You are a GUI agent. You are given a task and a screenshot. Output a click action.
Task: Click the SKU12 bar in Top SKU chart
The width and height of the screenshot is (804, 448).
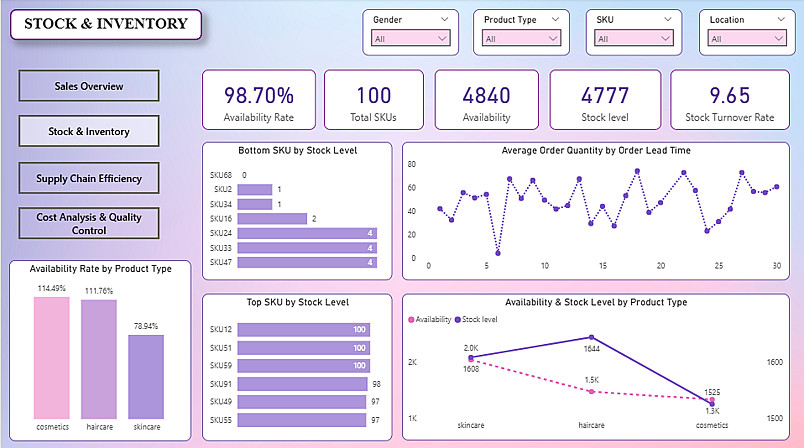coord(304,330)
